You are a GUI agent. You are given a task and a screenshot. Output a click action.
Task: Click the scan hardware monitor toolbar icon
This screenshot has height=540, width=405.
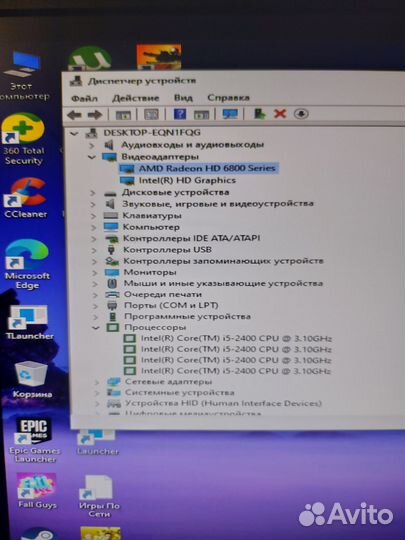(x=230, y=114)
